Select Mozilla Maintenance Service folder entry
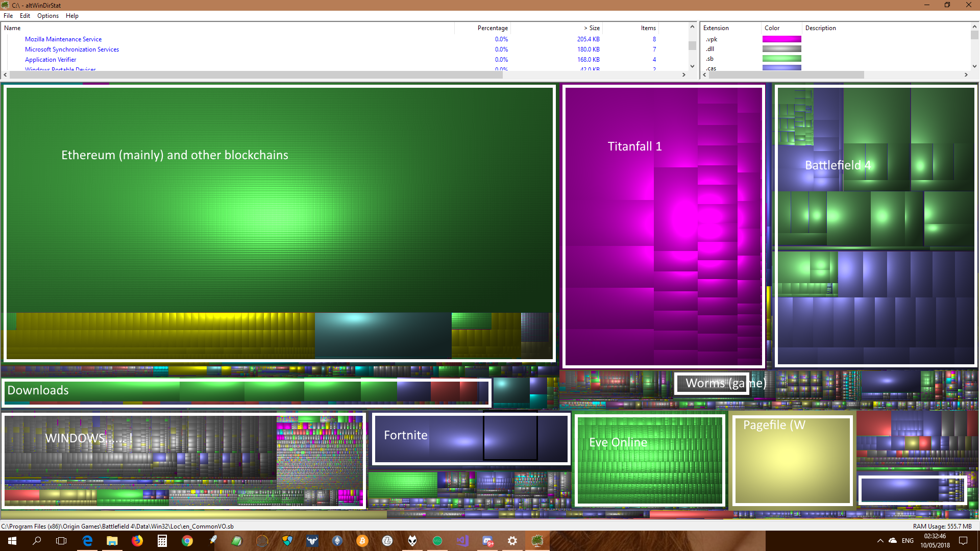Screen dimensions: 980x551 (x=63, y=39)
